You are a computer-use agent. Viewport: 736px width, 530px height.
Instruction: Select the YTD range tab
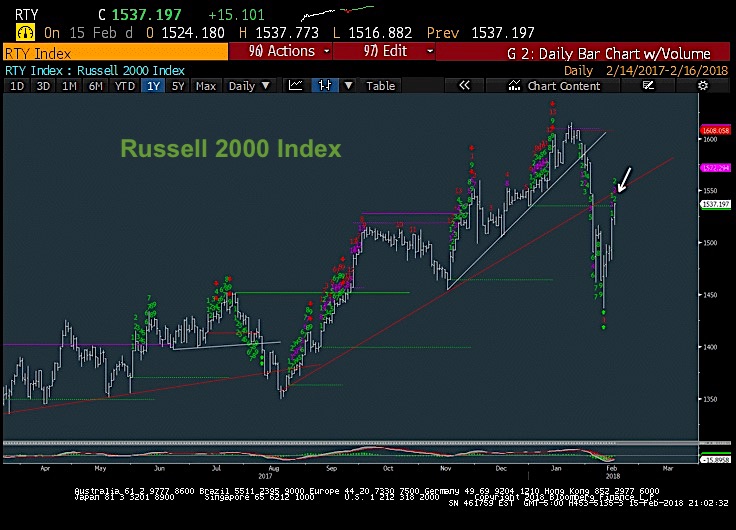pos(124,86)
